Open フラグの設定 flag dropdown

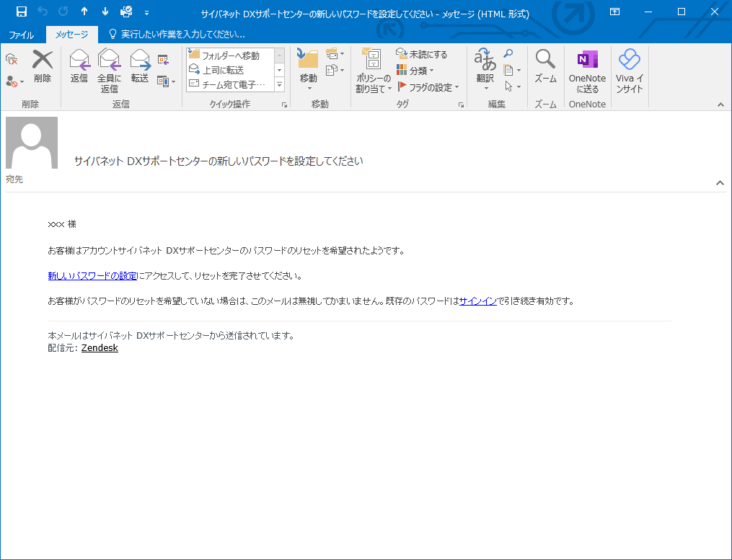pos(428,86)
